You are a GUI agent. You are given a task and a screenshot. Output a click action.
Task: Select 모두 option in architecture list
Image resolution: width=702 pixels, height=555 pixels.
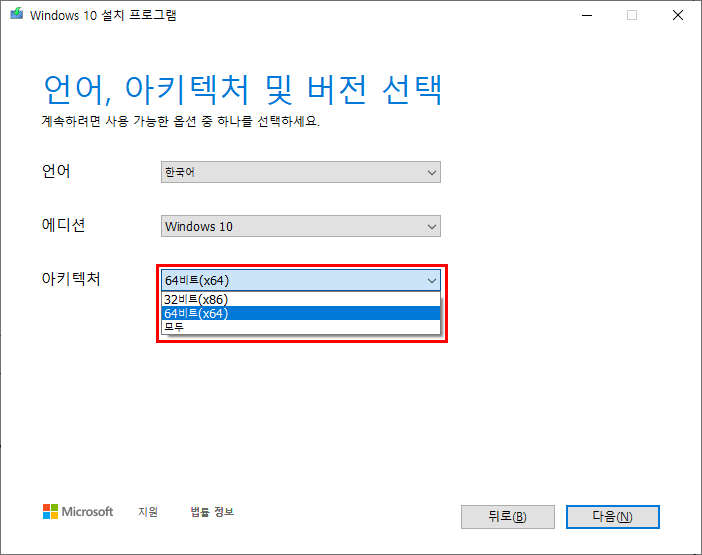click(x=300, y=327)
